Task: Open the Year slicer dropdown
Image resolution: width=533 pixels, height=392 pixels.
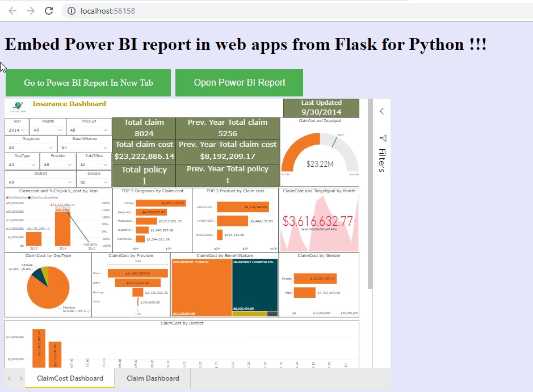Action: [x=17, y=130]
